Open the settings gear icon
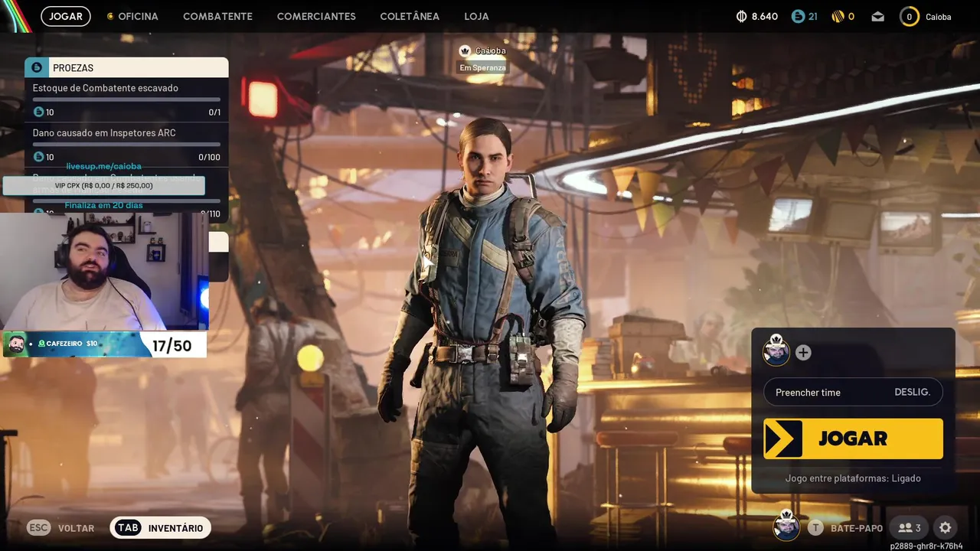Image resolution: width=980 pixels, height=551 pixels. 945,528
